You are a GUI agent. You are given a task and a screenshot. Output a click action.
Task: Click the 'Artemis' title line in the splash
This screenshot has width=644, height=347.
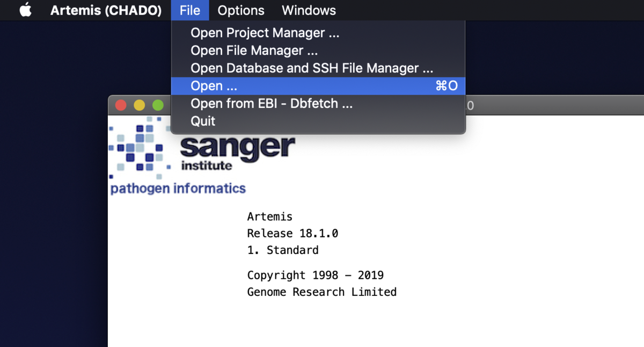269,217
